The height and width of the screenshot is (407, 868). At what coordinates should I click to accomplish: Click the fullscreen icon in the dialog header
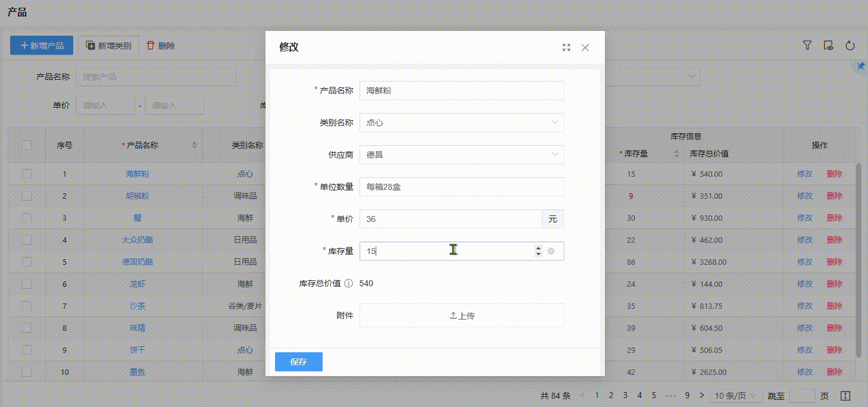[566, 48]
